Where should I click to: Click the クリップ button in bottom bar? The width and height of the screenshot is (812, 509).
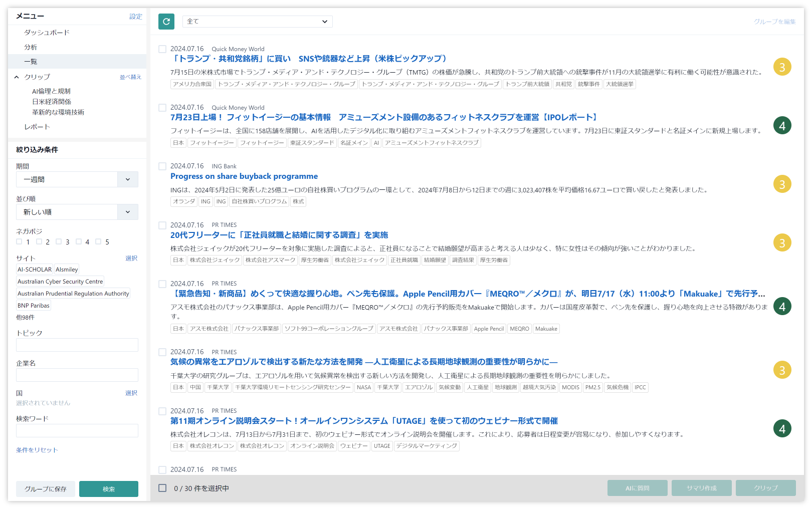(x=766, y=488)
